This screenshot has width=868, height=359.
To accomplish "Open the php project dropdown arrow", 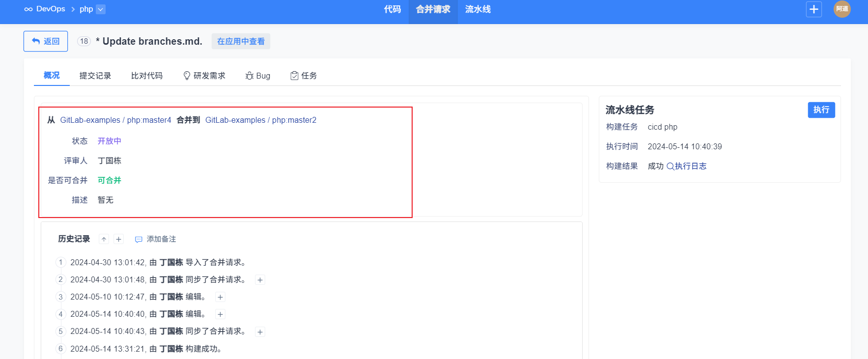I will pyautogui.click(x=101, y=9).
